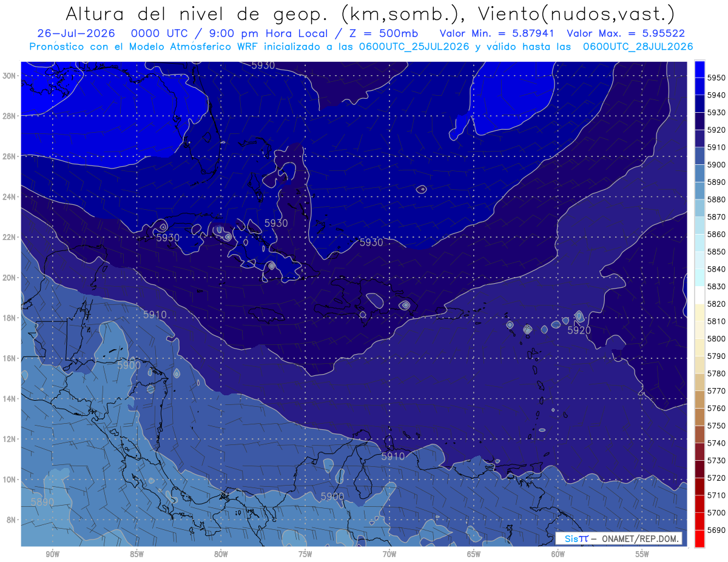Click 'Valor Min. = 5.87941' text
The width and height of the screenshot is (728, 562).
coord(498,33)
